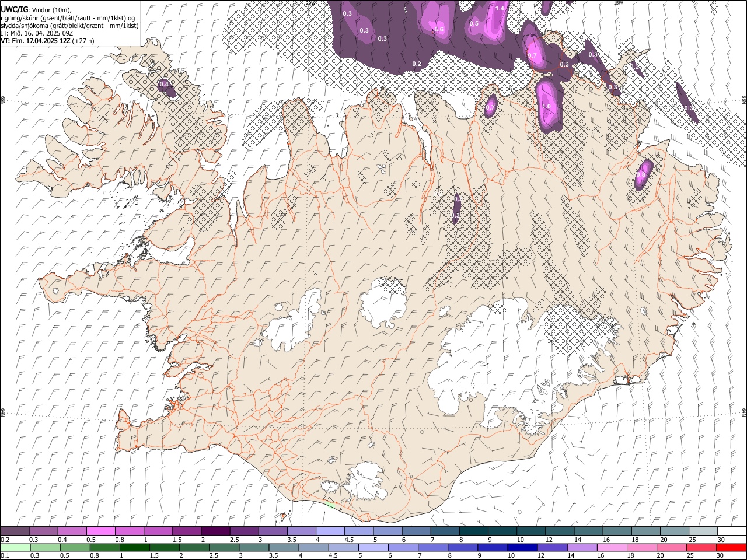Click the "1.0" snowfall value on the map

click(x=547, y=107)
